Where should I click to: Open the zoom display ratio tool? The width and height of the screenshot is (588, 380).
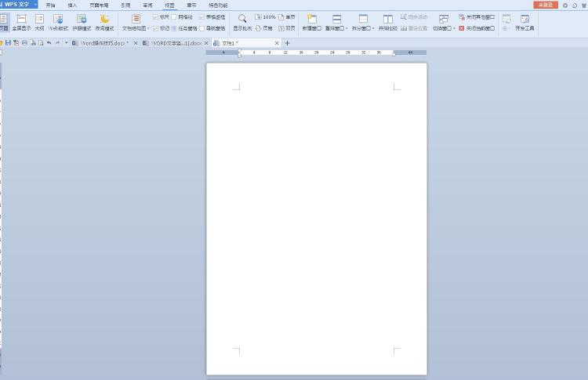(242, 21)
